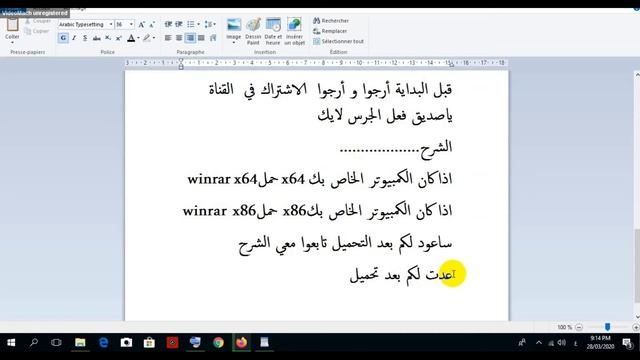Open the dropdown arrow under Image
640x360 pixels.
tap(234, 42)
